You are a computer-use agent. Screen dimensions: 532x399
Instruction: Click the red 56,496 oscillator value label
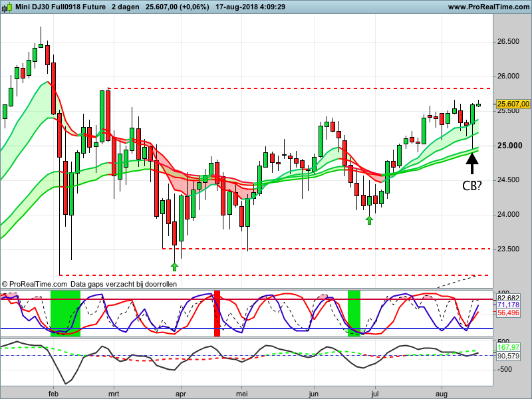click(508, 313)
